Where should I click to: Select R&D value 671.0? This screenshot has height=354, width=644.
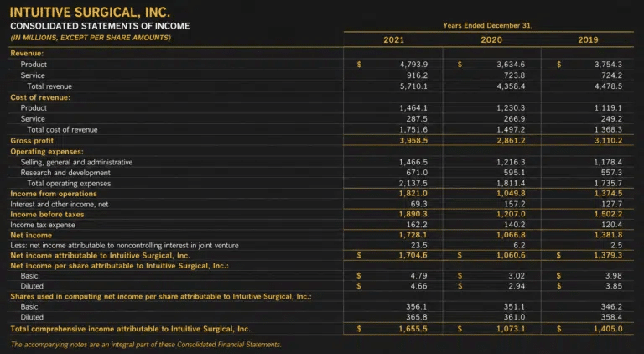pos(417,173)
